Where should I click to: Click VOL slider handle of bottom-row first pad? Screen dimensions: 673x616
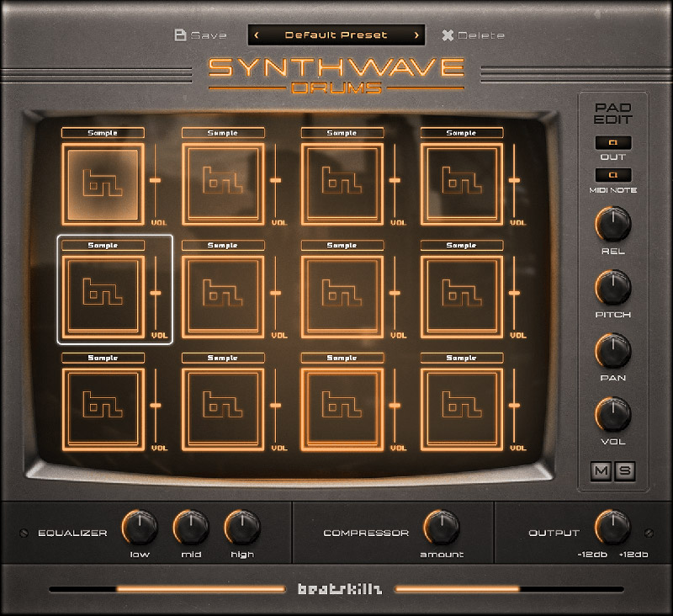click(x=156, y=406)
